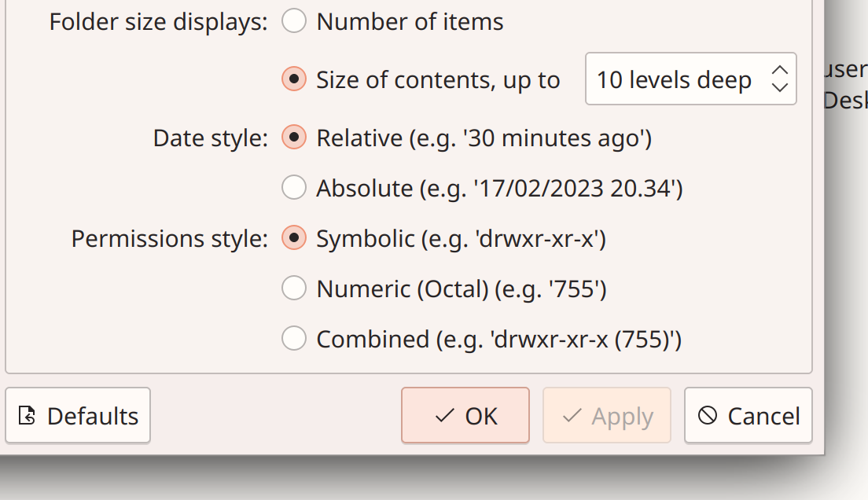
Task: Select the 'Size of contents, up to' option
Action: coord(293,79)
